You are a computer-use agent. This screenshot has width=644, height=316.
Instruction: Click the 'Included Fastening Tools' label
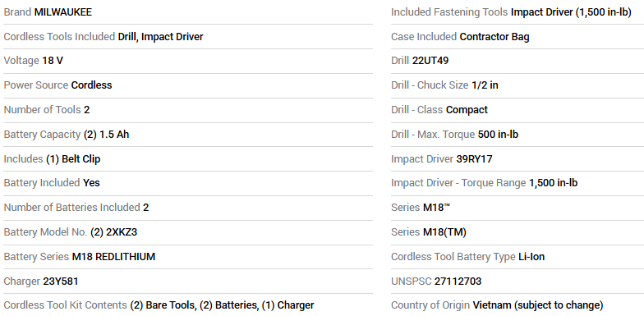point(449,13)
